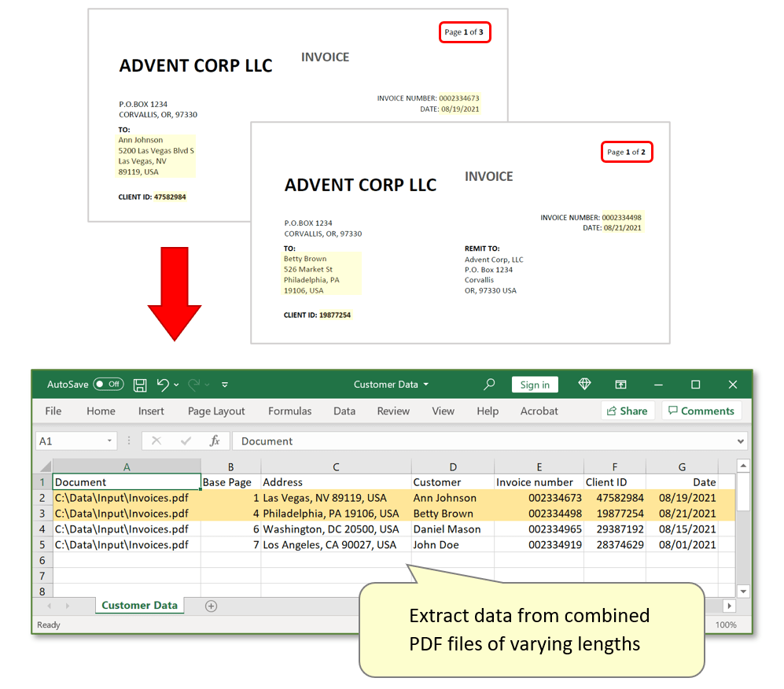Open the Undo history dropdown arrow

[176, 385]
